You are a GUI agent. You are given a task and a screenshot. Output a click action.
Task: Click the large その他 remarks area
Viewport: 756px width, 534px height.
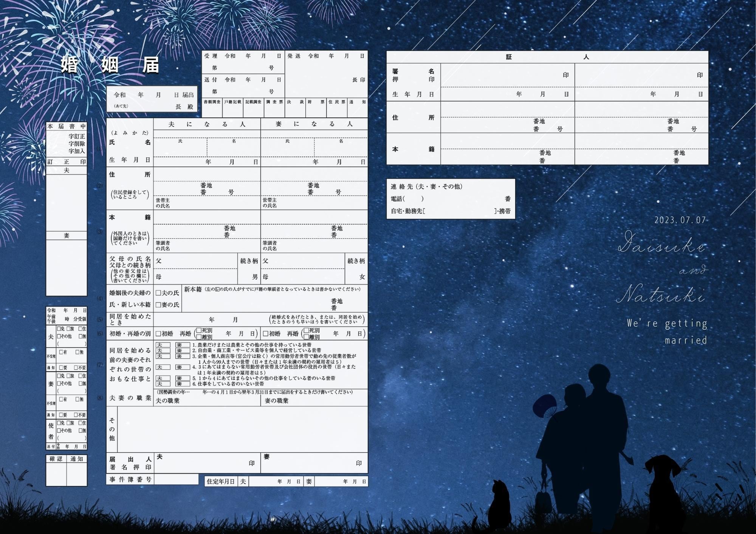pyautogui.click(x=242, y=429)
